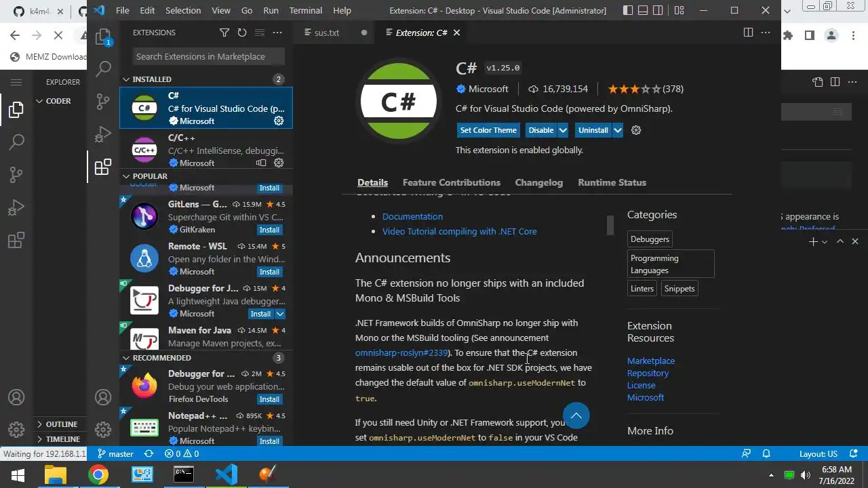Open Settings JSON icon in background VS Code
The width and height of the screenshot is (868, 488).
[817, 82]
